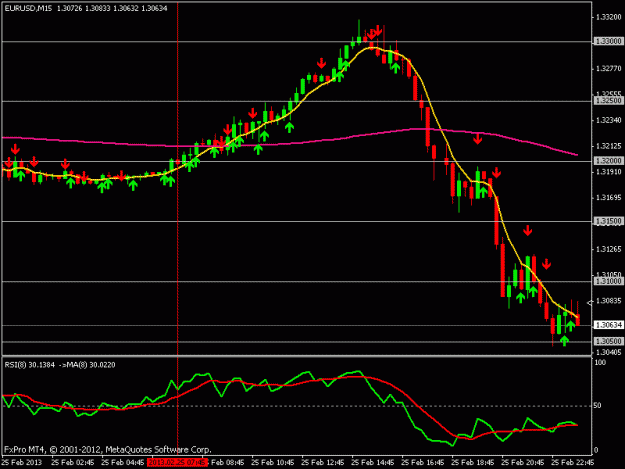This screenshot has width=625, height=469.
Task: Select the 1.33000 horizontal level price tag
Action: 608,41
